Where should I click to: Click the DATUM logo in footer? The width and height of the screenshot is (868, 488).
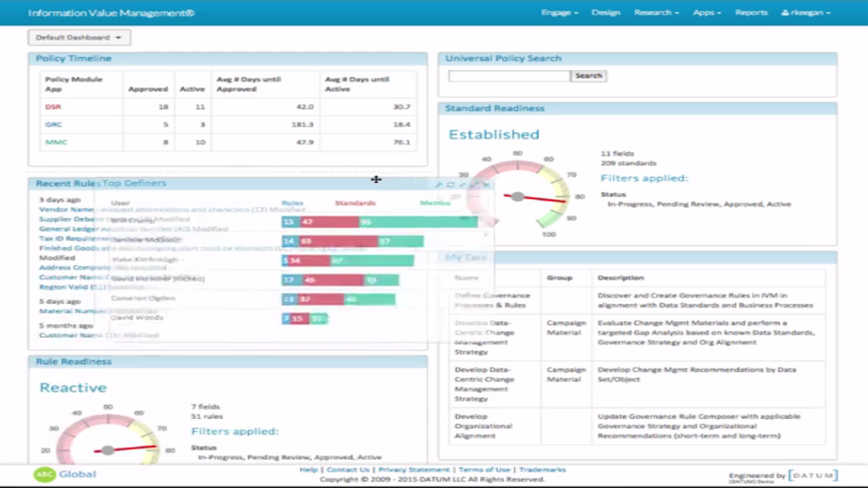813,476
